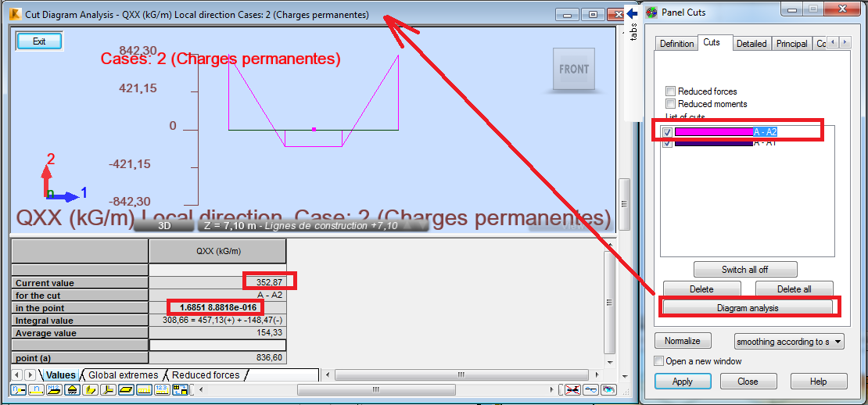The height and width of the screenshot is (405, 868).
Task: Click the Current value cell 352,87
Action: [217, 283]
